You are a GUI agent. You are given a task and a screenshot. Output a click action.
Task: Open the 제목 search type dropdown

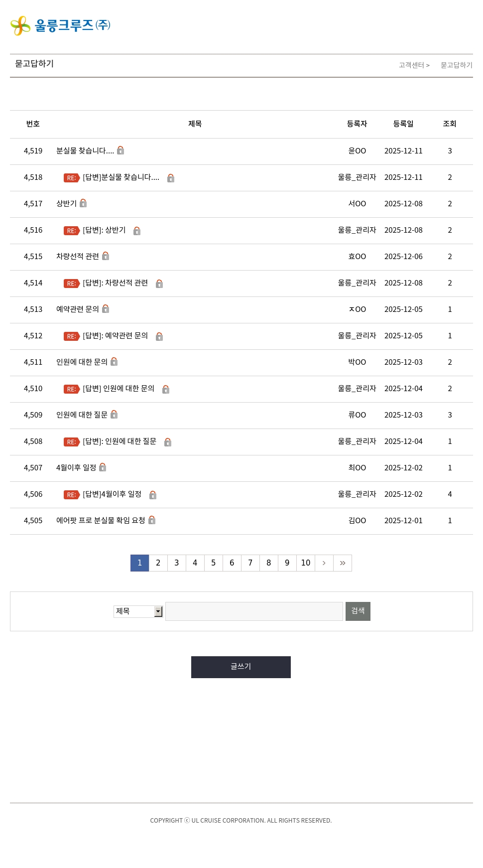138,611
